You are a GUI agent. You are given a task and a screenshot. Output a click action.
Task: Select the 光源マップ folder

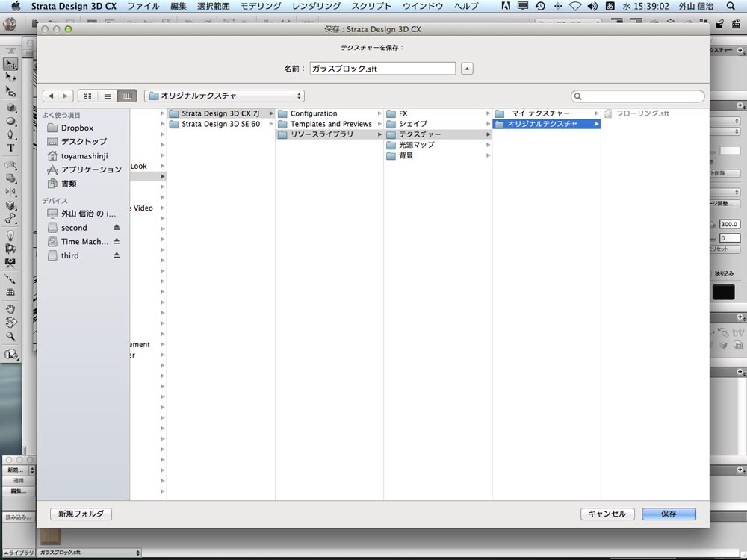point(438,145)
